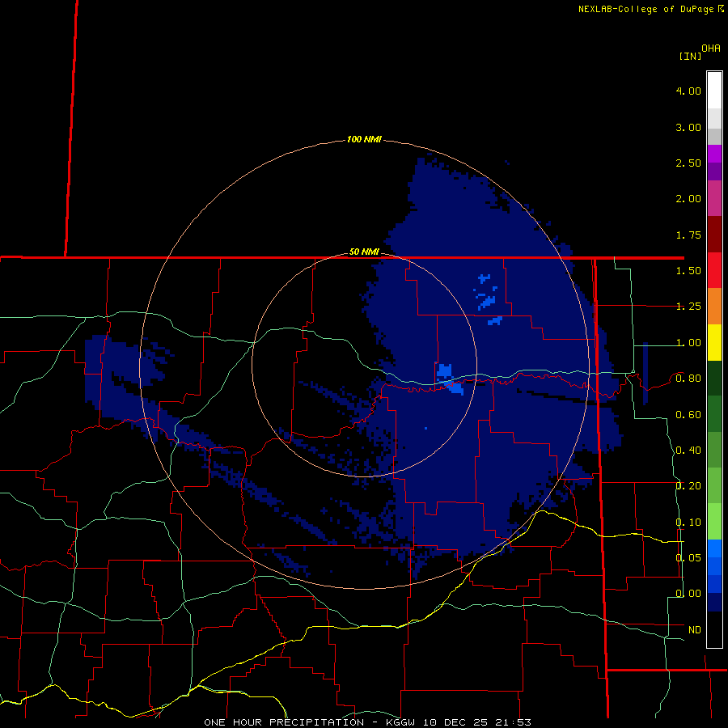728x728 pixels.
Task: Click the 4.00 legend value
Action: [688, 91]
